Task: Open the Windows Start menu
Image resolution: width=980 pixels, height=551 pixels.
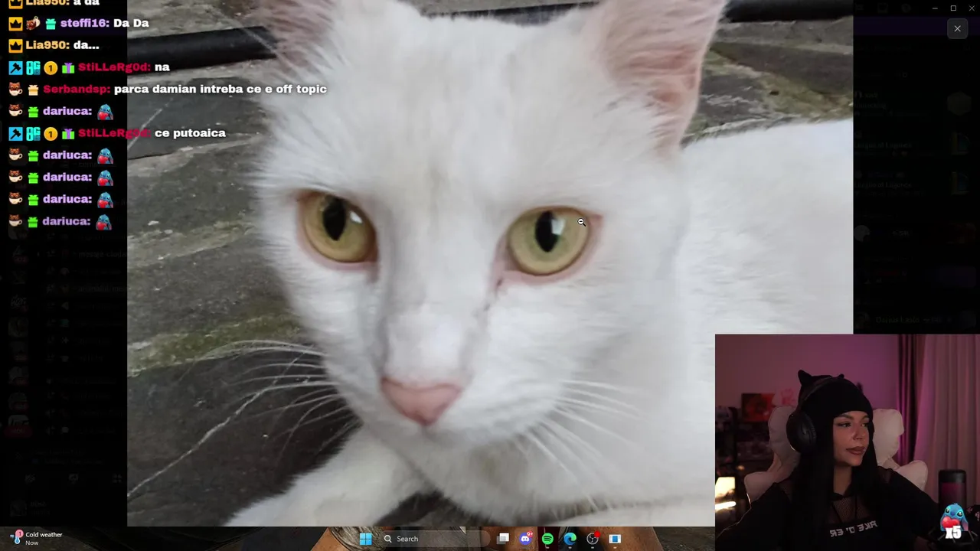Action: point(365,539)
